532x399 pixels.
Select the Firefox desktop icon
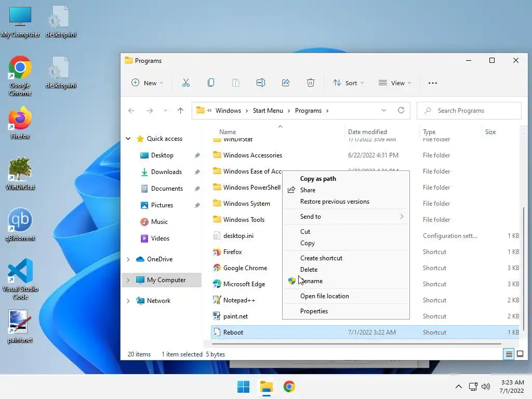point(20,123)
